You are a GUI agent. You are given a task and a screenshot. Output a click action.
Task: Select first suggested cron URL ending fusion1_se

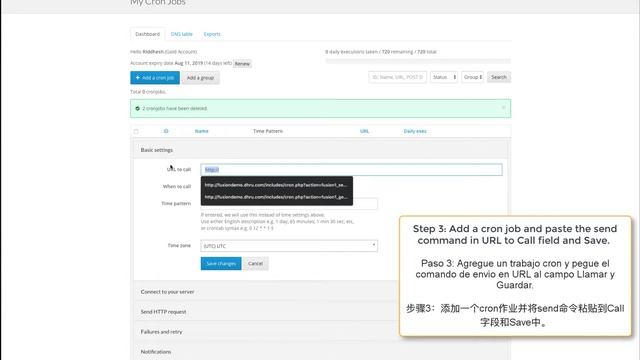coord(276,185)
